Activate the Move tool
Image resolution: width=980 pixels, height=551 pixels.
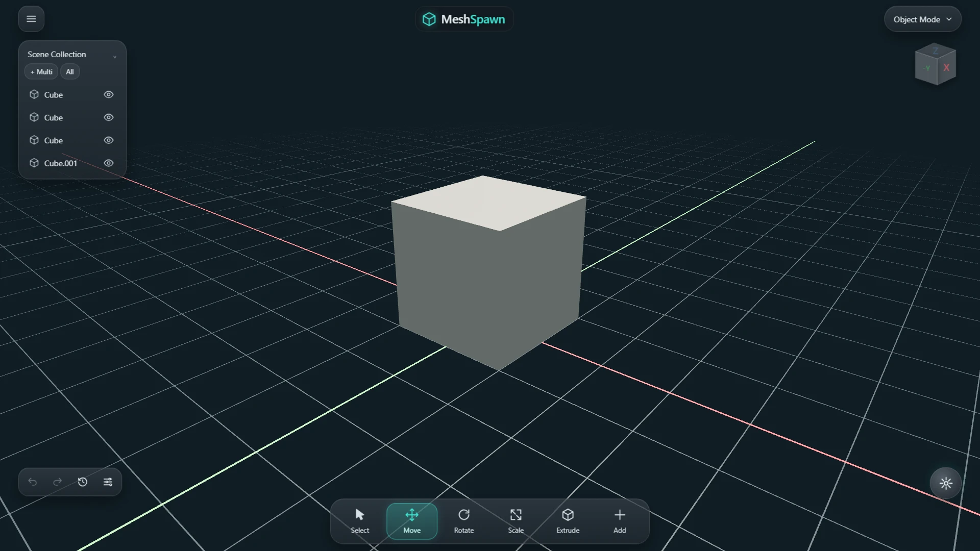tap(412, 521)
